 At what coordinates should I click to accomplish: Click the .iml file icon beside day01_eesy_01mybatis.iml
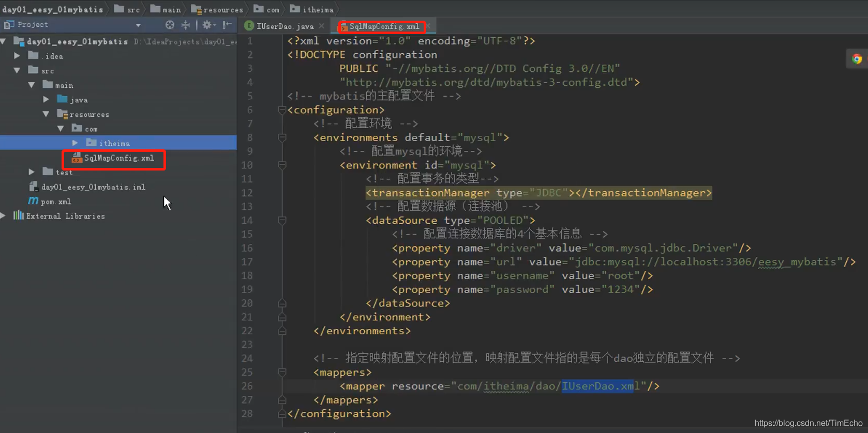(x=33, y=187)
